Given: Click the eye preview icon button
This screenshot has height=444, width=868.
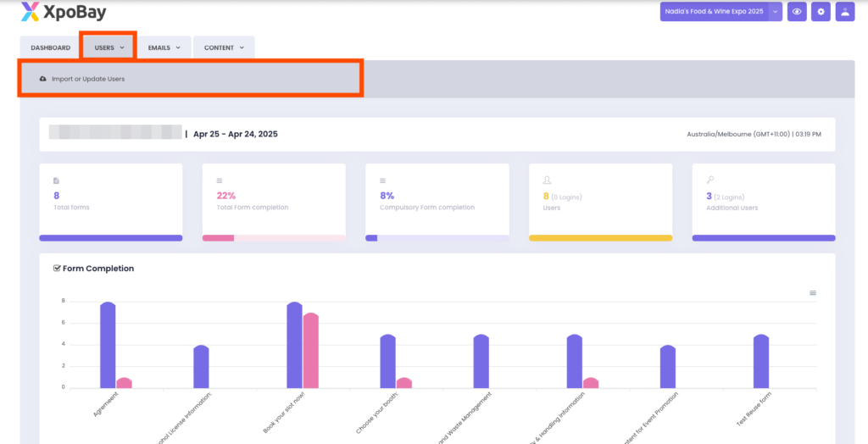Looking at the screenshot, I should point(797,12).
